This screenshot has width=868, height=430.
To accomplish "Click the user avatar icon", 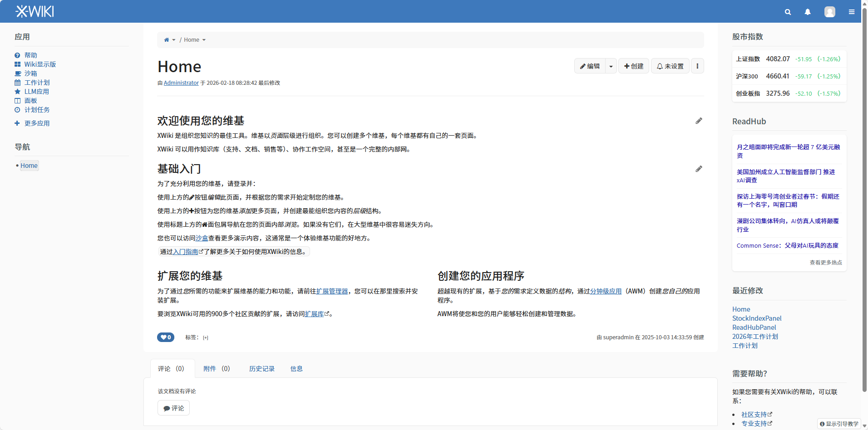I will pos(829,12).
